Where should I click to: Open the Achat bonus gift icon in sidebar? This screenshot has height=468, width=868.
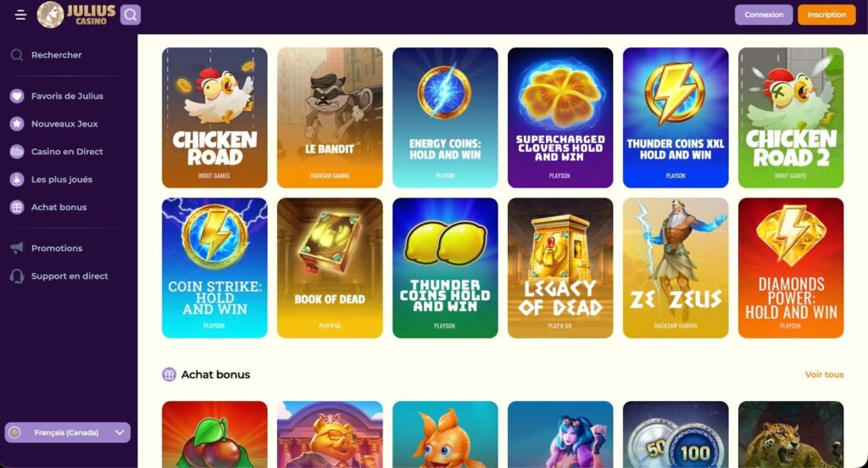click(17, 207)
